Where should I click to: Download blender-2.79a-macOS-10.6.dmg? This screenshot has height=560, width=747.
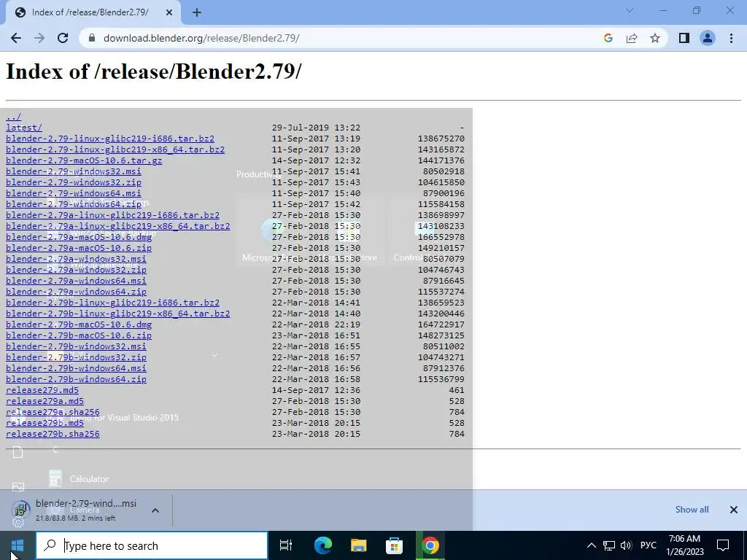coord(79,237)
